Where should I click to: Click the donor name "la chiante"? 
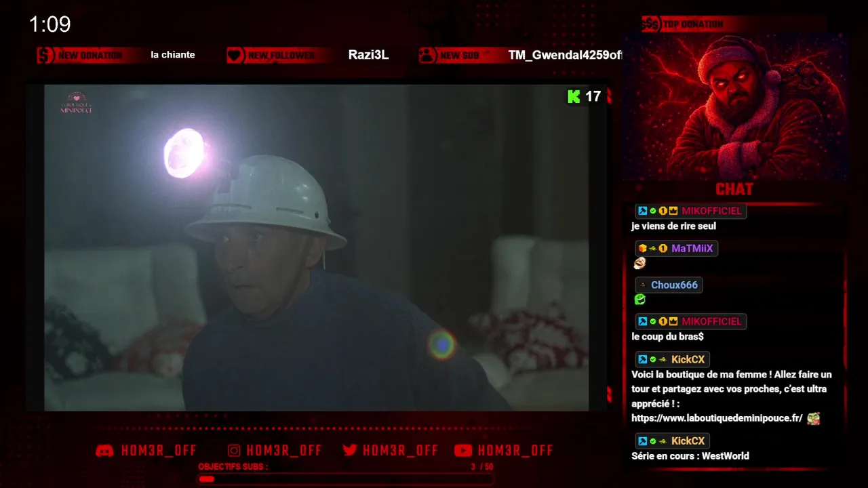(x=173, y=55)
